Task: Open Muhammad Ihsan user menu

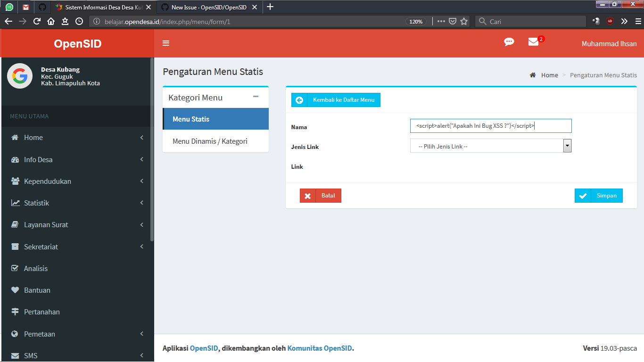Action: 609,43
